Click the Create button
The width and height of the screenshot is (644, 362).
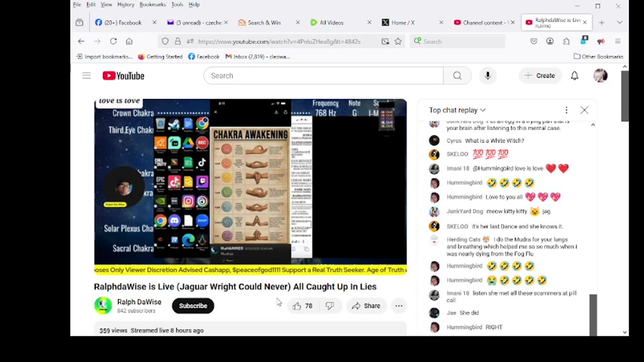click(x=540, y=75)
